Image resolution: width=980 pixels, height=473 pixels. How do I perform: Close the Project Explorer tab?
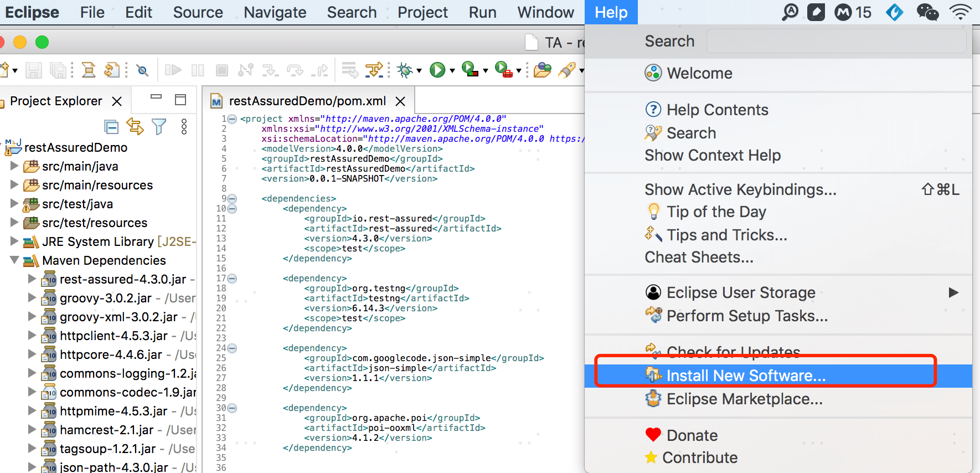point(117,101)
